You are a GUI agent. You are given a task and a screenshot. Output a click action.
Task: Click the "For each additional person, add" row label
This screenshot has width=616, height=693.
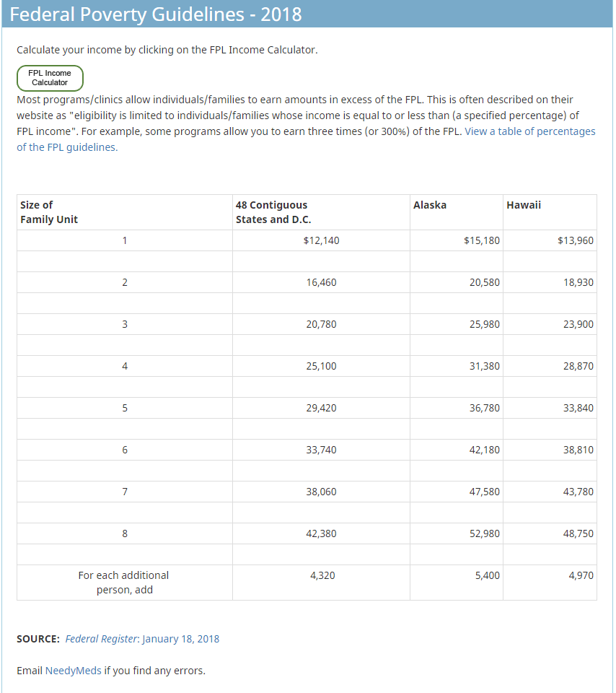(x=124, y=583)
